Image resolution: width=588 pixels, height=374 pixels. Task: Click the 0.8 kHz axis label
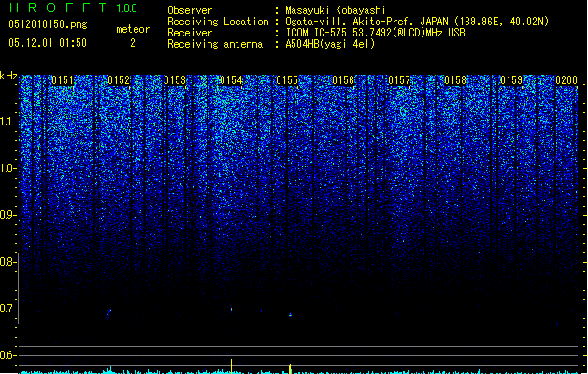pos(7,262)
